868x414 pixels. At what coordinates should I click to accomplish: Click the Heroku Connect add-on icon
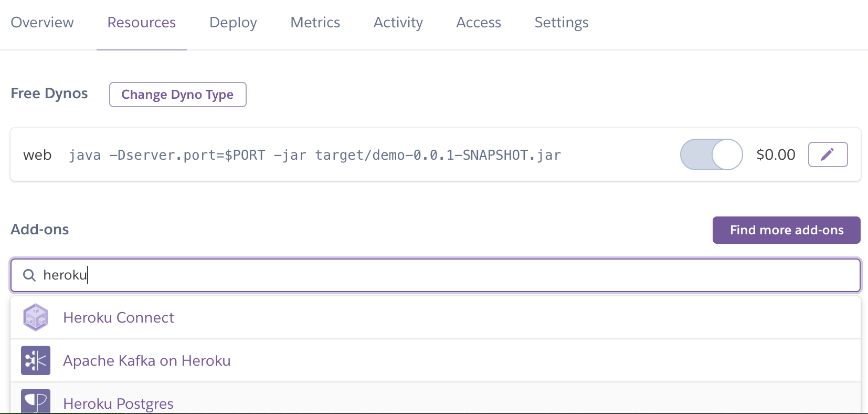[x=36, y=317]
